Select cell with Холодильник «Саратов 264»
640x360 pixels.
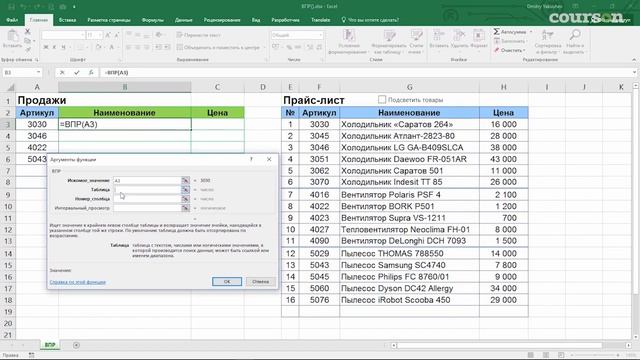[409, 124]
